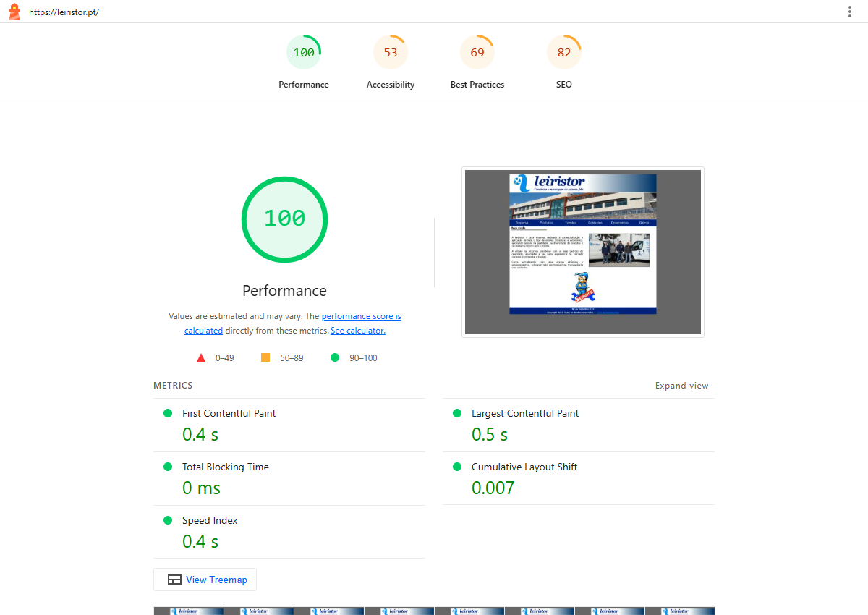Click the green dot beside Largest Contentful Paint
This screenshot has height=615, width=868.
tap(457, 413)
